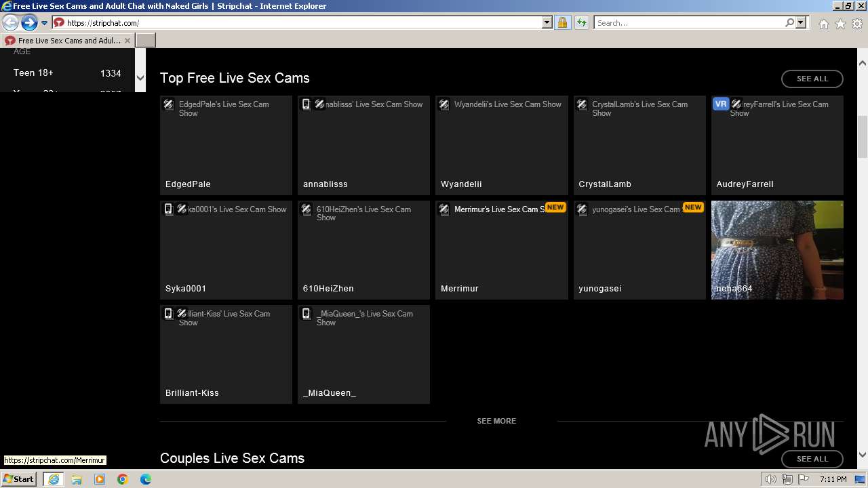
Task: Click the top SEE ALL button
Action: (x=812, y=79)
